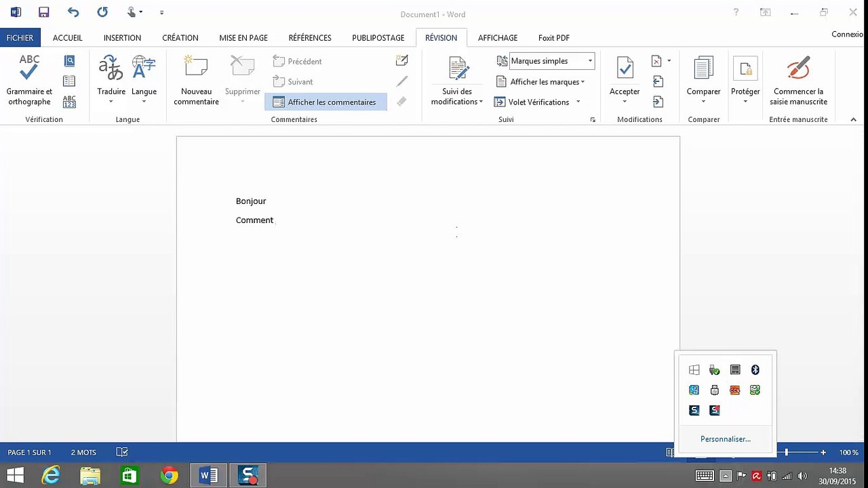Open the Suivi group dialog launcher

click(593, 119)
